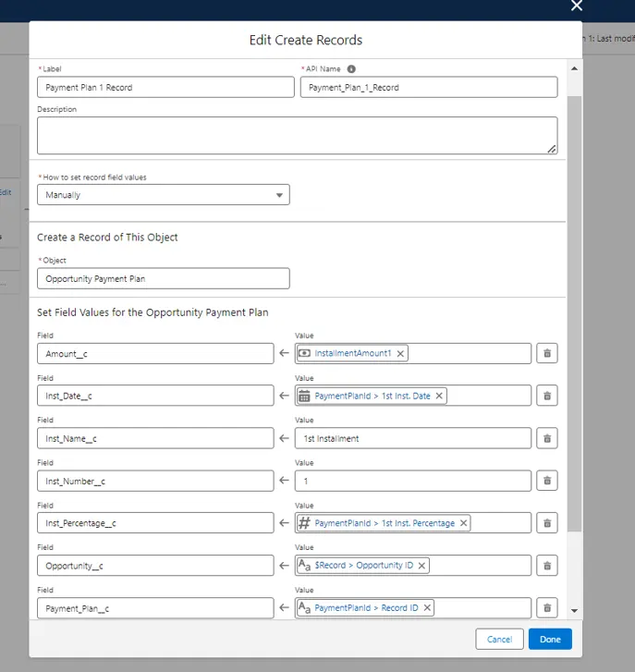Click the Done button

[x=550, y=639]
